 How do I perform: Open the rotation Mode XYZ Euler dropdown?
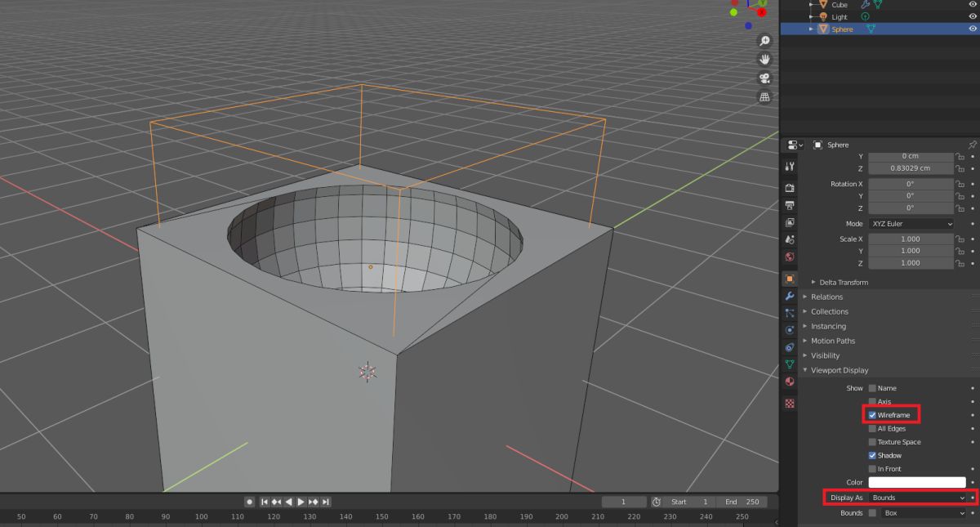tap(911, 224)
